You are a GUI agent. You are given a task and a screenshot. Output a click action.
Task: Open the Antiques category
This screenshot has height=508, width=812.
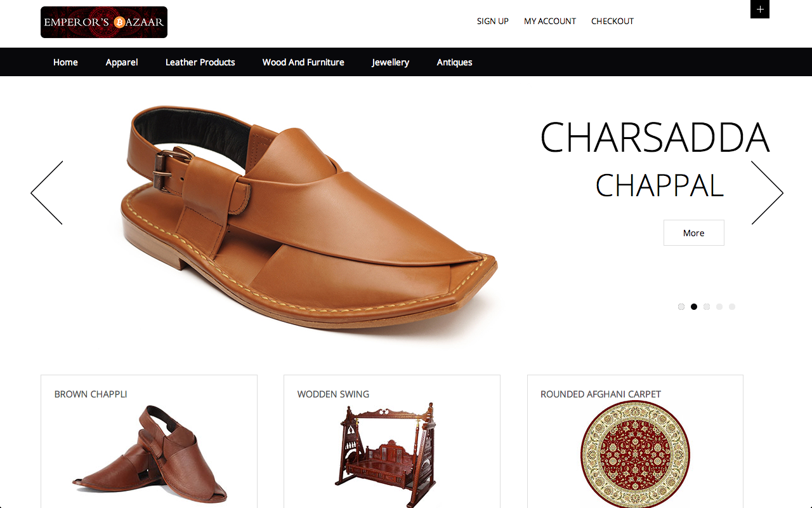455,62
